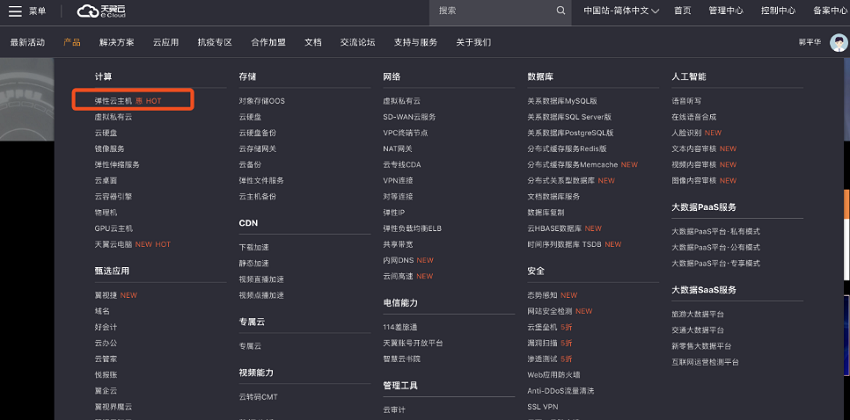Open 天翼云电脑 link

[113, 244]
